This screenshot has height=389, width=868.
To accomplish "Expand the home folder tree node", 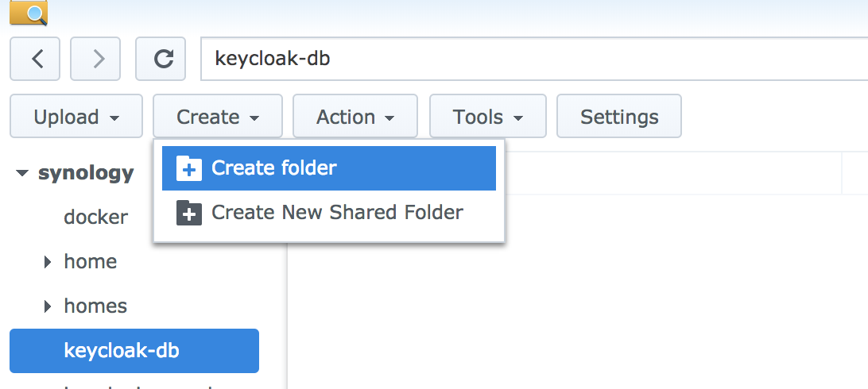I will (48, 262).
